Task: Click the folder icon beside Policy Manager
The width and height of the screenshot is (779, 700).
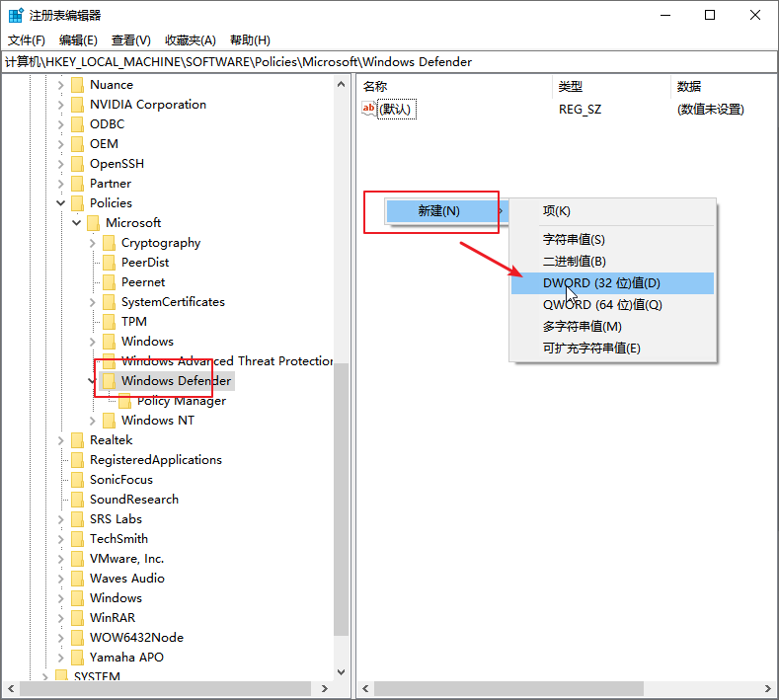Action: (124, 401)
